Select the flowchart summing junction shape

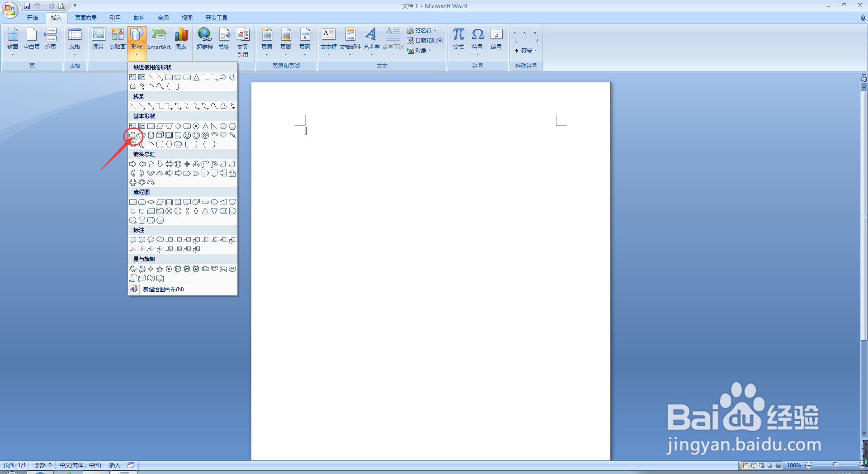(x=169, y=211)
